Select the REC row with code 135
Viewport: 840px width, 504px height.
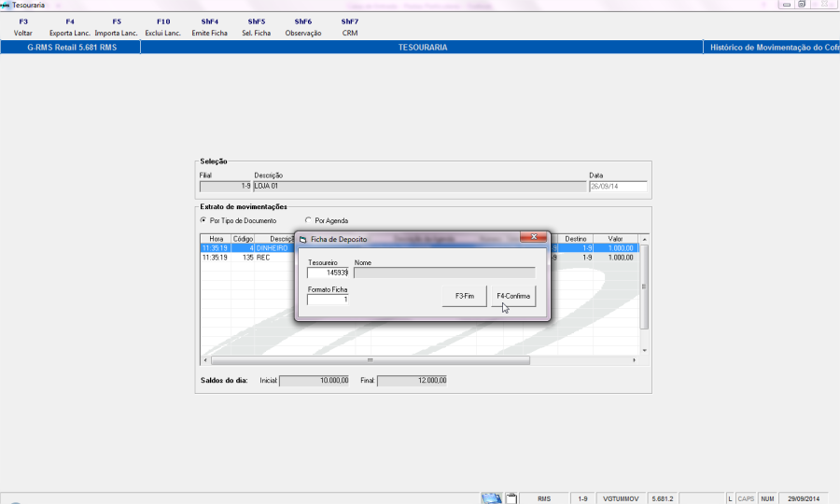(x=419, y=258)
